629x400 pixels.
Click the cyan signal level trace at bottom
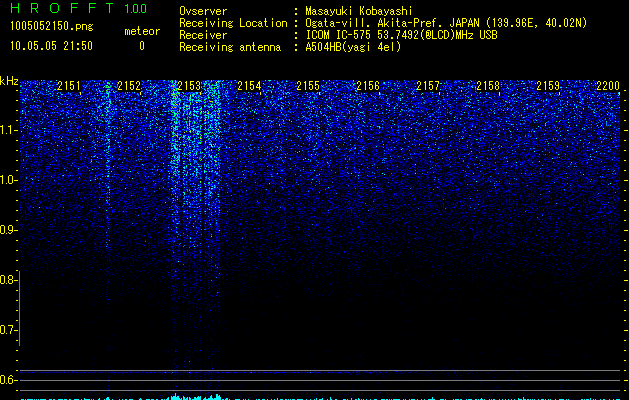(x=320, y=398)
